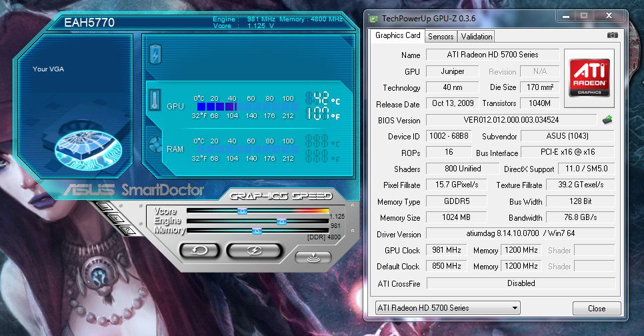644x336 pixels.
Task: Click the BIOS save chip icon
Action: pos(607,119)
